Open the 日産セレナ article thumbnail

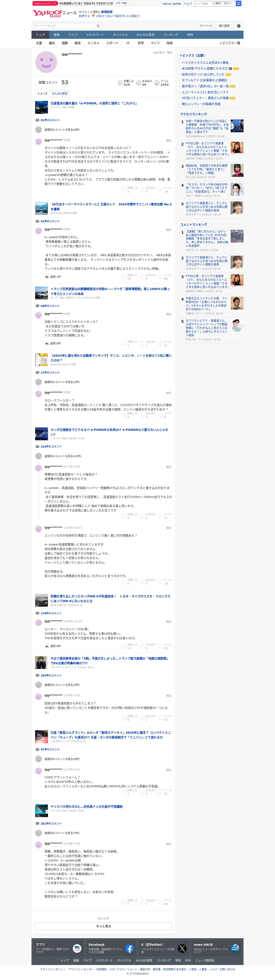[x=42, y=208]
